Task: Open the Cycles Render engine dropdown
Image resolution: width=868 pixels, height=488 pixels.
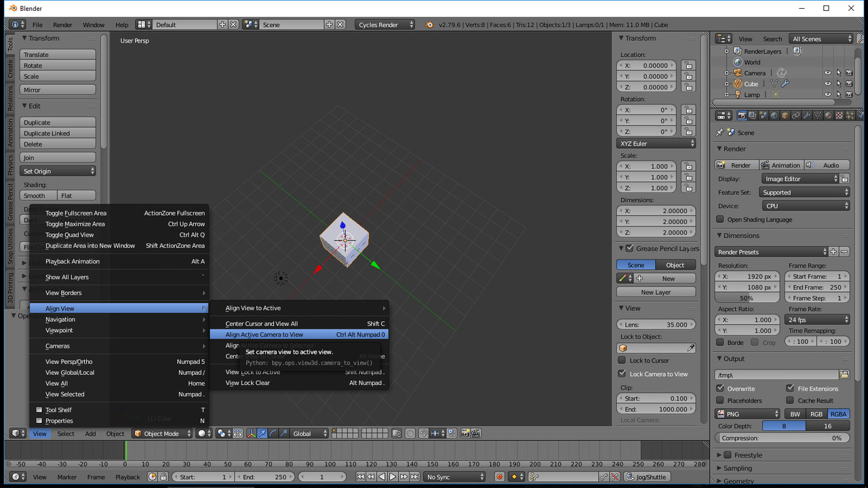Action: tap(385, 24)
